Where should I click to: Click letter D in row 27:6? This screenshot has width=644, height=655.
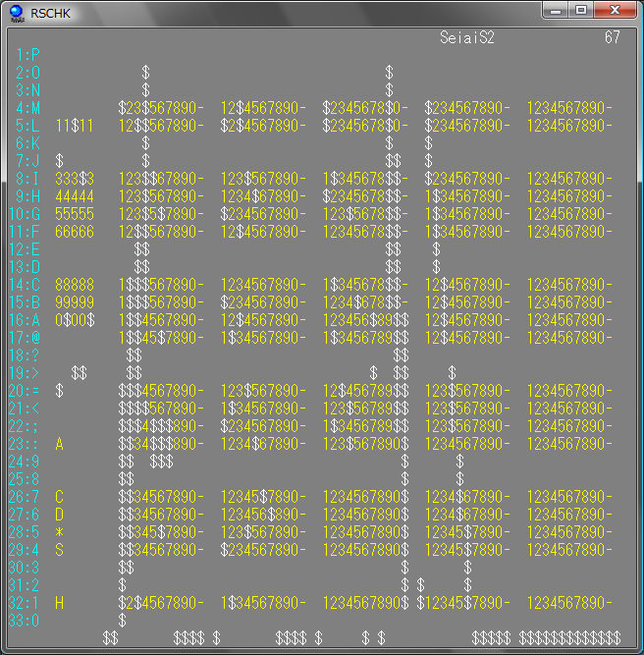coord(59,515)
